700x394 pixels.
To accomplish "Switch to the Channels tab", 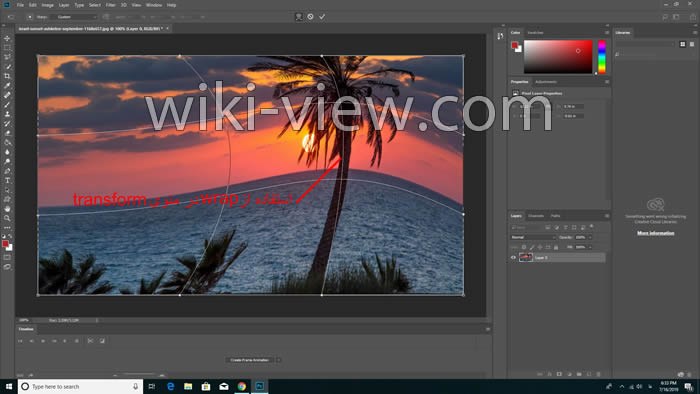I will [536, 216].
